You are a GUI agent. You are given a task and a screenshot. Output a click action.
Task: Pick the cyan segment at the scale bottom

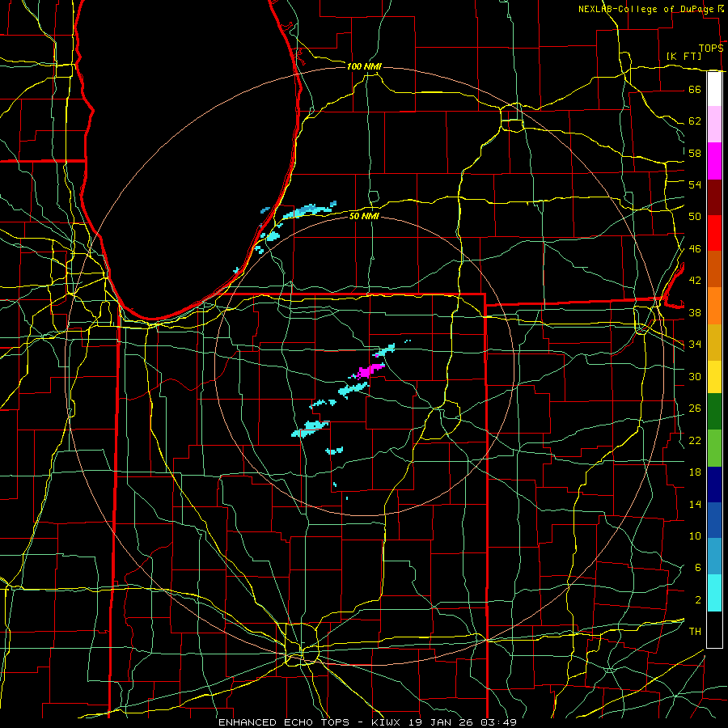714,593
